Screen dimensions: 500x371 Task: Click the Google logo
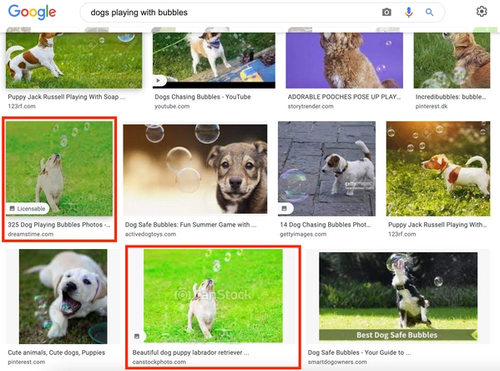click(x=32, y=12)
